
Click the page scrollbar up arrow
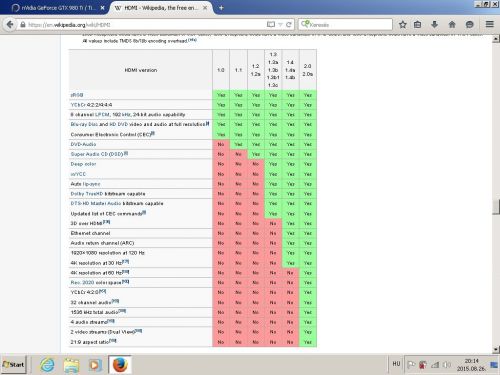[x=496, y=39]
